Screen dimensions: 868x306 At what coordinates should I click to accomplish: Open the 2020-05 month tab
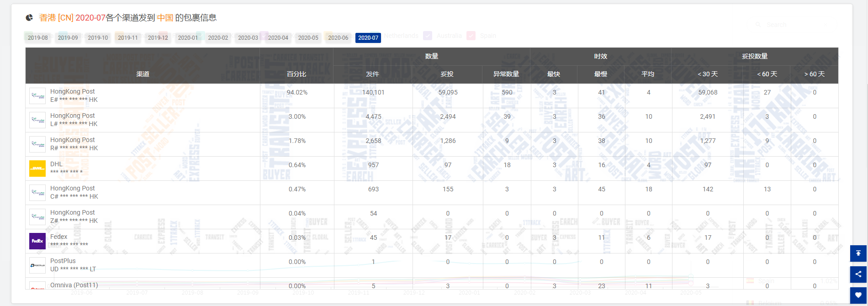click(308, 38)
